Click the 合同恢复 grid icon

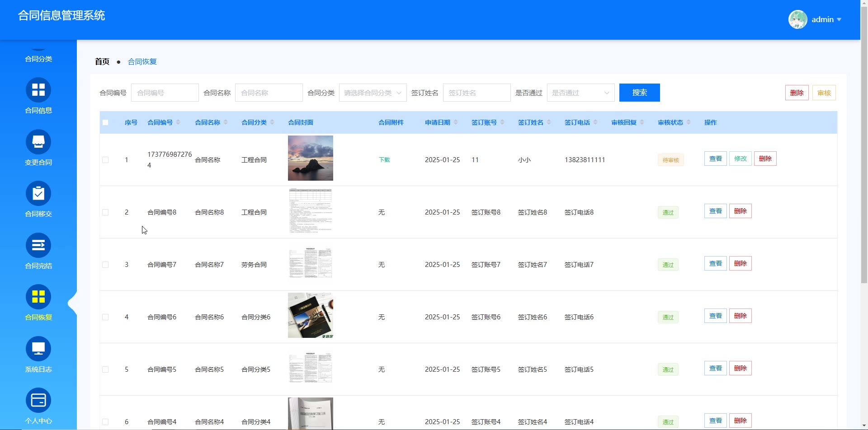[x=38, y=297]
